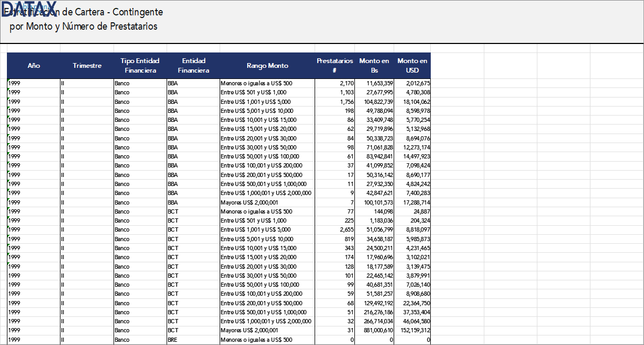Click the 'Monto en USD' header
The height and width of the screenshot is (345, 644).
(x=412, y=66)
